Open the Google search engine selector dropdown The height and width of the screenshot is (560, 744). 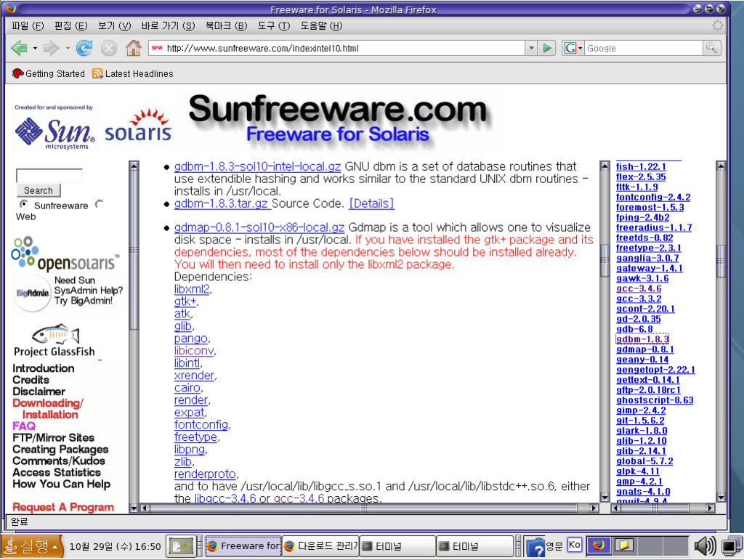click(573, 48)
